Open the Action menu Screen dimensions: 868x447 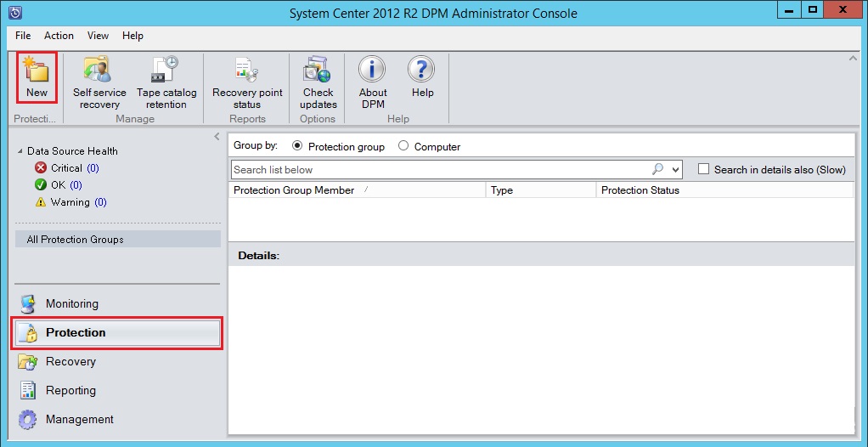click(59, 36)
